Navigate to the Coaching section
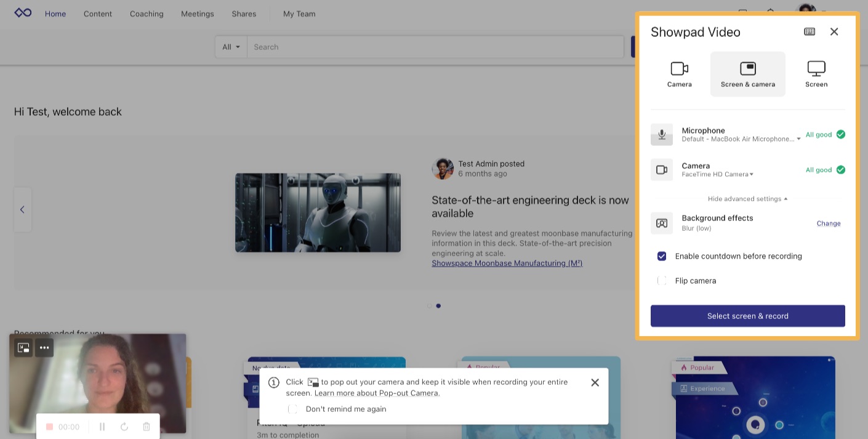The image size is (868, 439). pyautogui.click(x=146, y=14)
